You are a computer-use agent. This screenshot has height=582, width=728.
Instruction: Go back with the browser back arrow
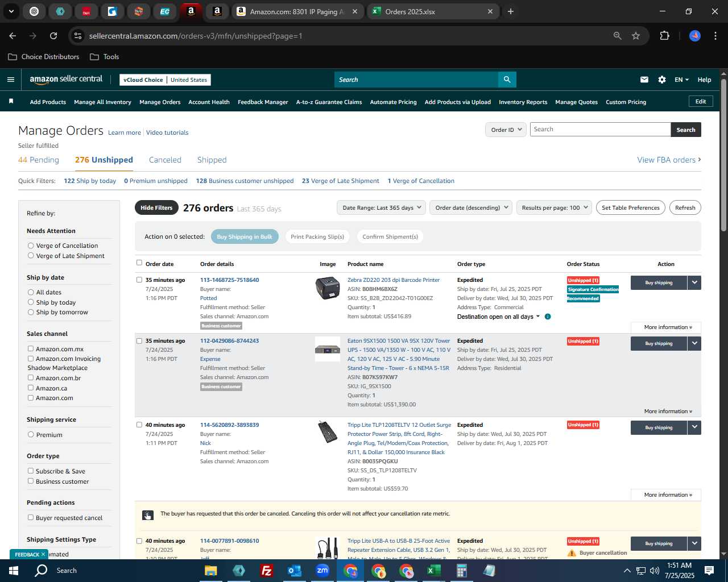pos(13,36)
